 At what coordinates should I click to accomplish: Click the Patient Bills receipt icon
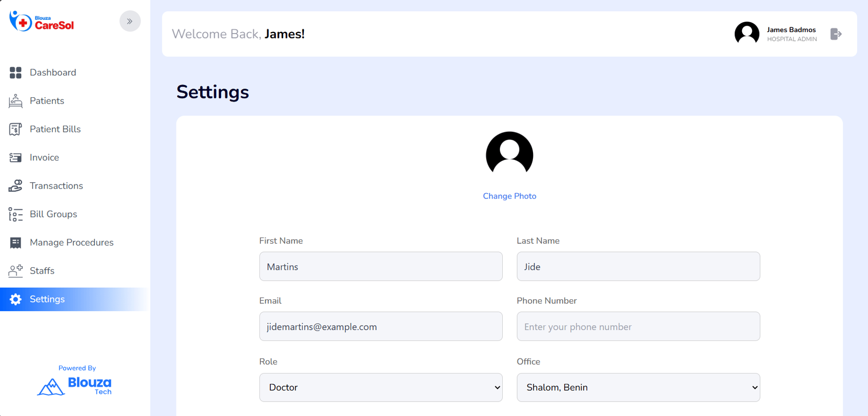[15, 129]
